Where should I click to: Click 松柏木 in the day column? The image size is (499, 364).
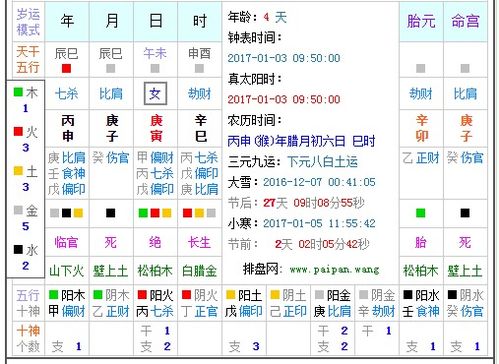pyautogui.click(x=155, y=271)
